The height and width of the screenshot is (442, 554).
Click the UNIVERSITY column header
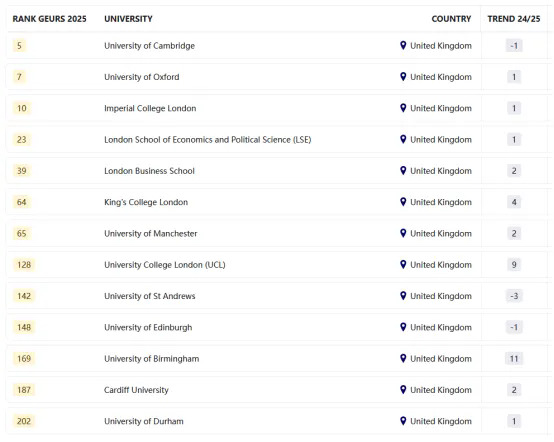[x=128, y=19]
